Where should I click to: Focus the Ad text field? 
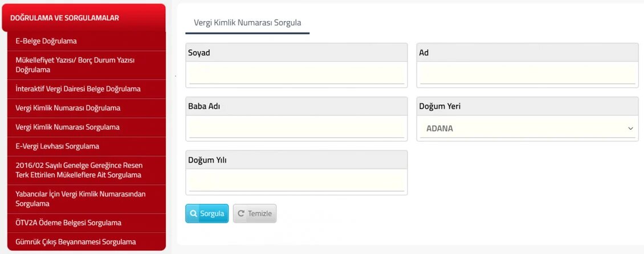click(527, 74)
